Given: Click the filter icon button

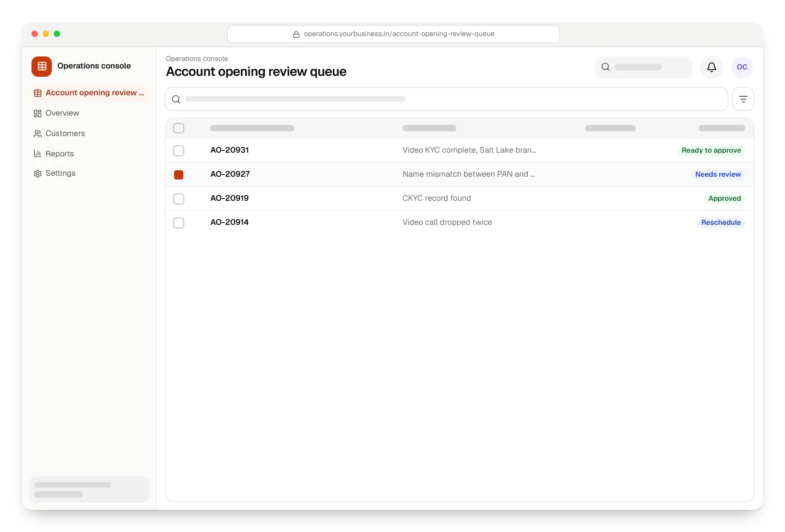Looking at the screenshot, I should [743, 99].
